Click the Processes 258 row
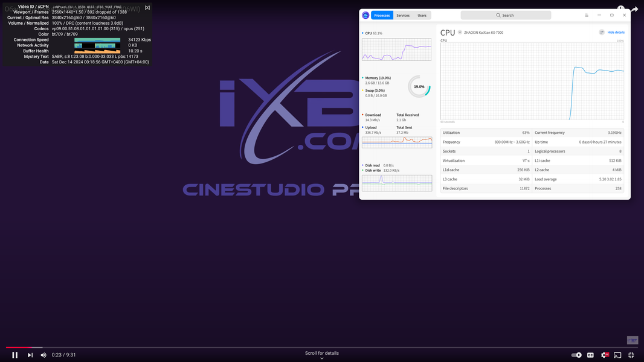 (x=578, y=189)
